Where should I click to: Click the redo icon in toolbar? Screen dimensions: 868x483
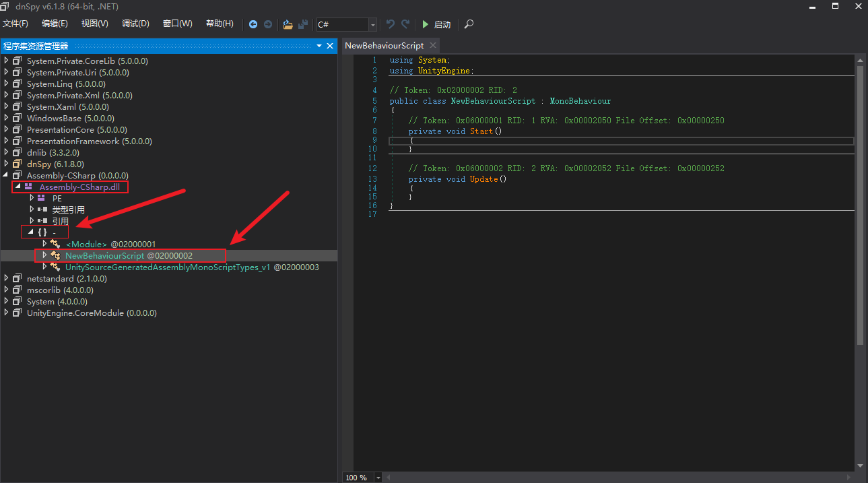pyautogui.click(x=405, y=24)
